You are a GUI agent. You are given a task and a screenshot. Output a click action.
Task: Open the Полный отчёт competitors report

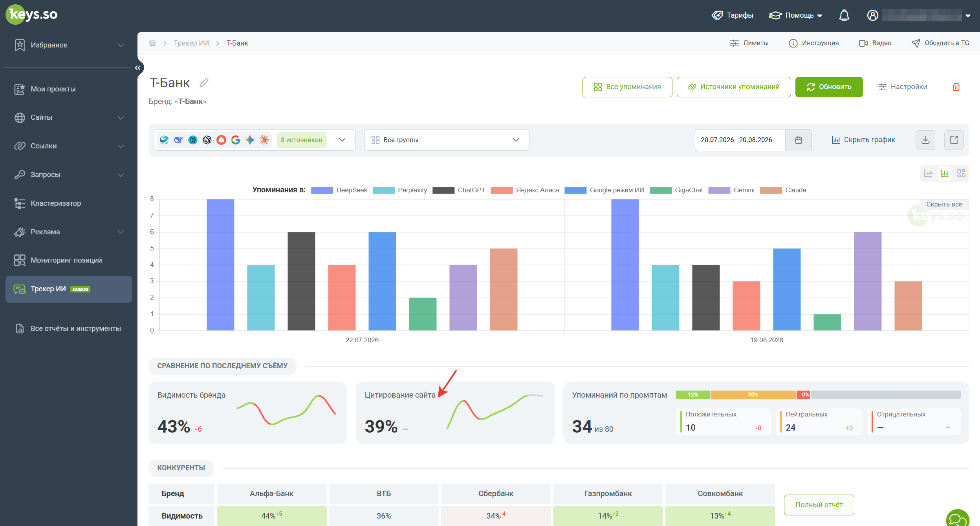819,505
